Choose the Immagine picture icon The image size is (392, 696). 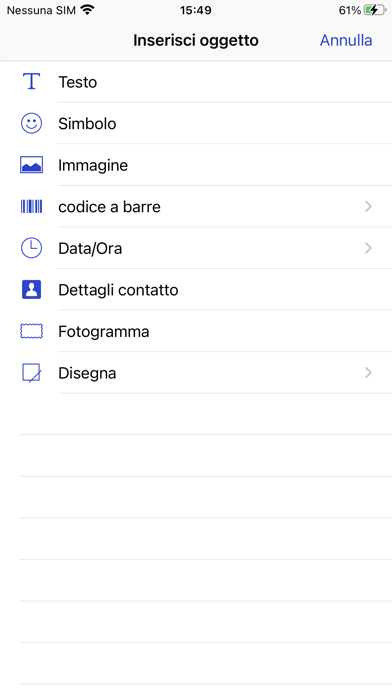(31, 165)
